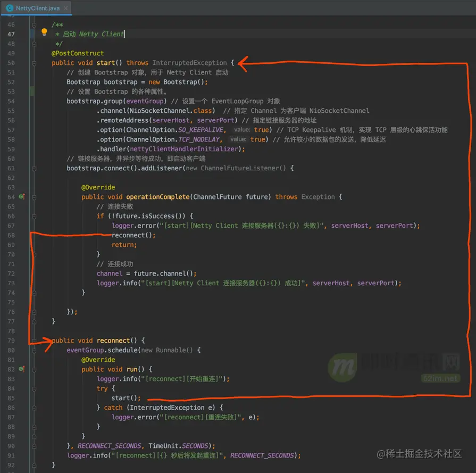The height and width of the screenshot is (473, 476).
Task: Close the NettyClient.java tab
Action: pos(65,8)
